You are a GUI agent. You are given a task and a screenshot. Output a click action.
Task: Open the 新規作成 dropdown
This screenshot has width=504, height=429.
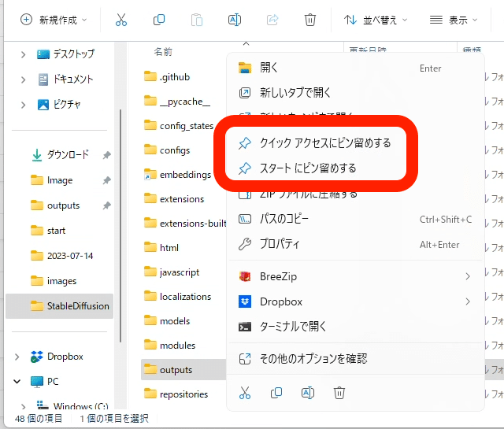(x=54, y=20)
